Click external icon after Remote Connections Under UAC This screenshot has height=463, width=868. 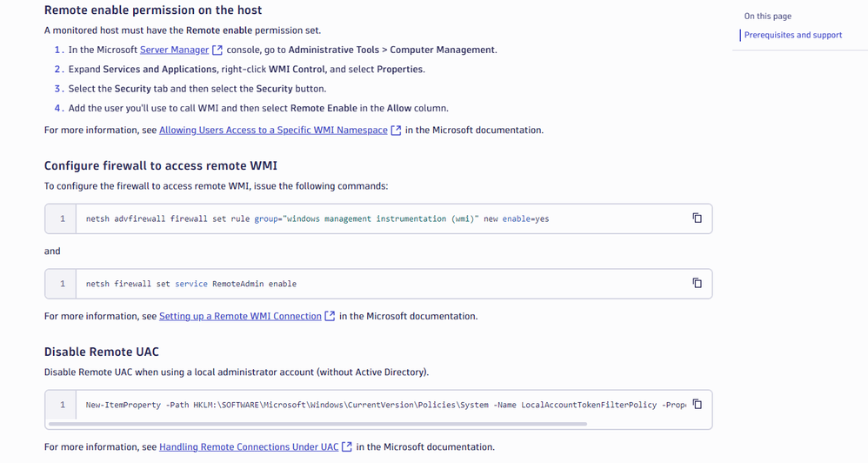click(347, 447)
